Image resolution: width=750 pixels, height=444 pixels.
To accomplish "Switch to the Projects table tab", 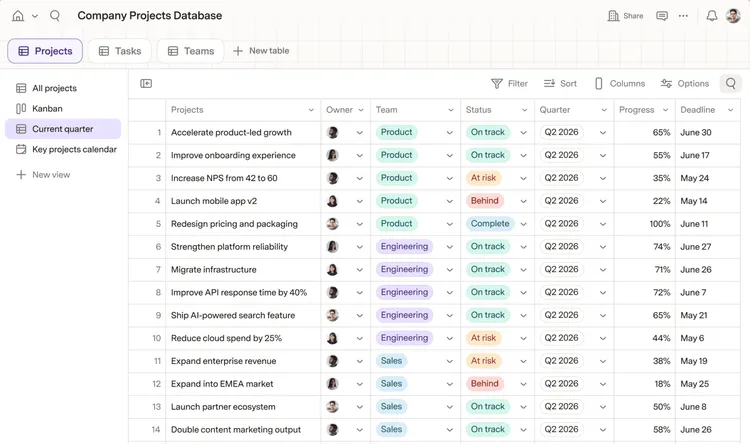I will [45, 51].
